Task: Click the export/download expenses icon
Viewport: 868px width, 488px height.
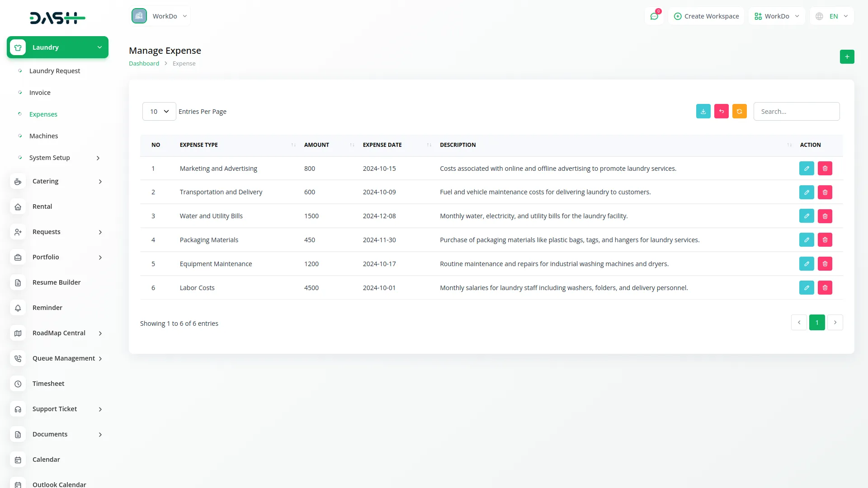Action: pos(703,111)
